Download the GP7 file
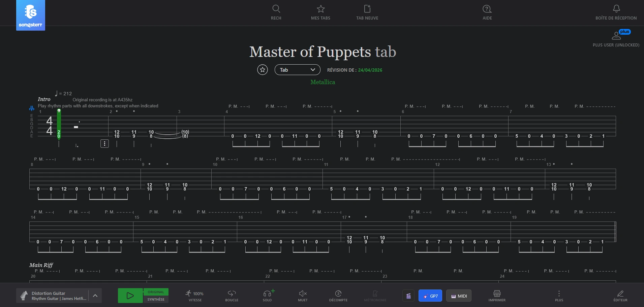The image size is (644, 307). [430, 296]
